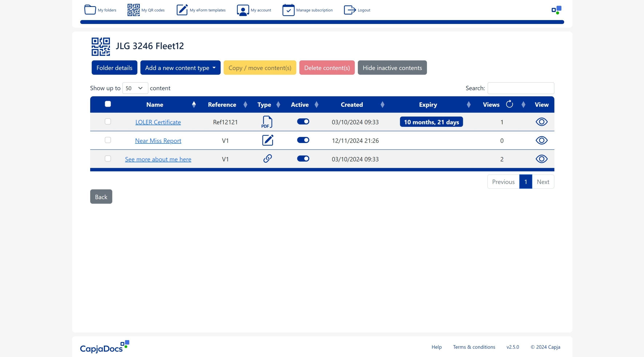Click the JLG 3246 Fleet12 heading
The image size is (644, 357).
coord(149,46)
